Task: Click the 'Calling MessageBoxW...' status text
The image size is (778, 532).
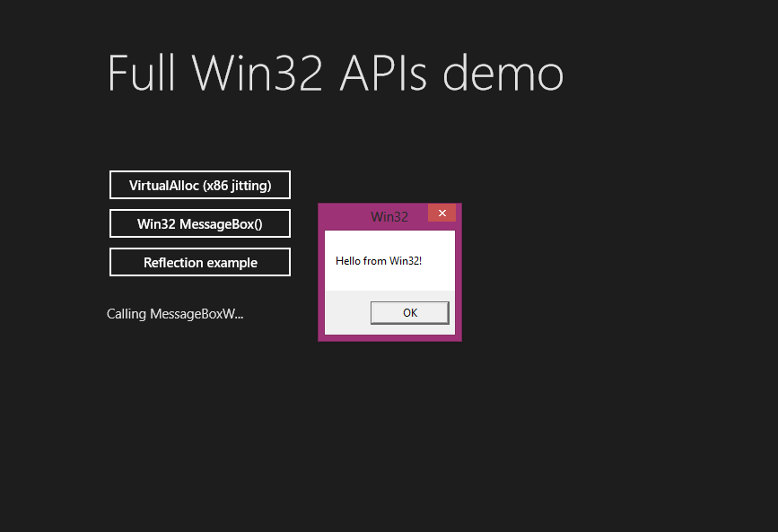Action: click(x=175, y=314)
